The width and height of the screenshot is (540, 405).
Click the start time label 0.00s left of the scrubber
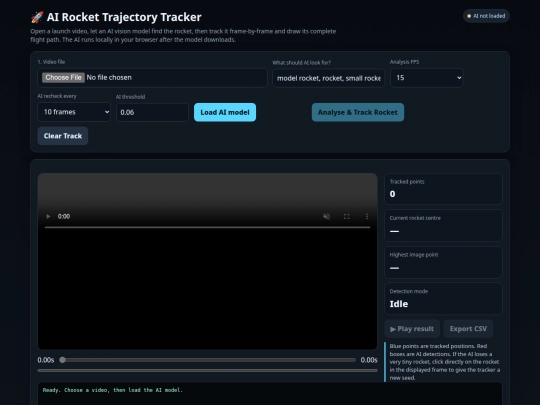click(46, 360)
